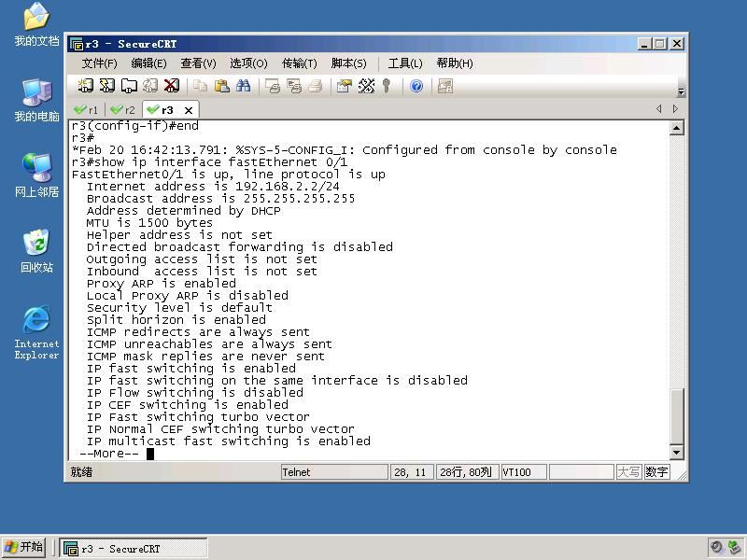This screenshot has height=560, width=747.
Task: Click the Connect toolbar icon
Action: tap(85, 86)
